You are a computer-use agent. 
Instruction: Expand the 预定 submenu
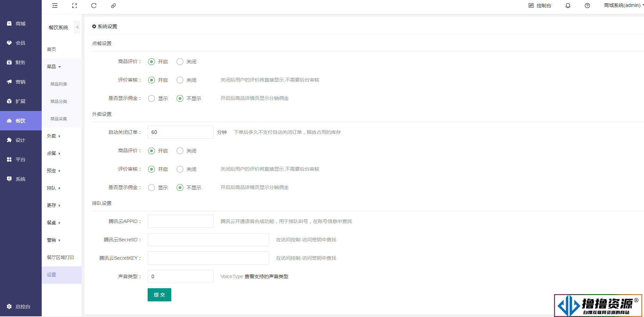click(61, 171)
